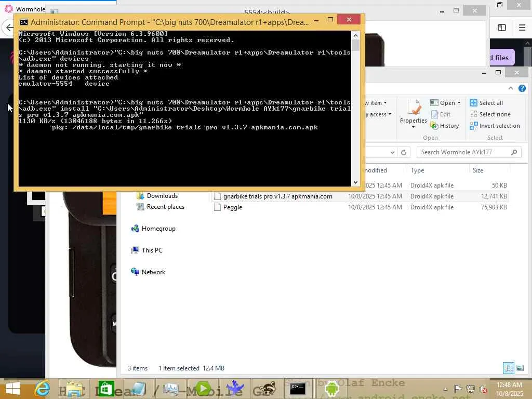Collapse the Explorer ribbon chevron
The image size is (532, 399).
pyautogui.click(x=511, y=88)
